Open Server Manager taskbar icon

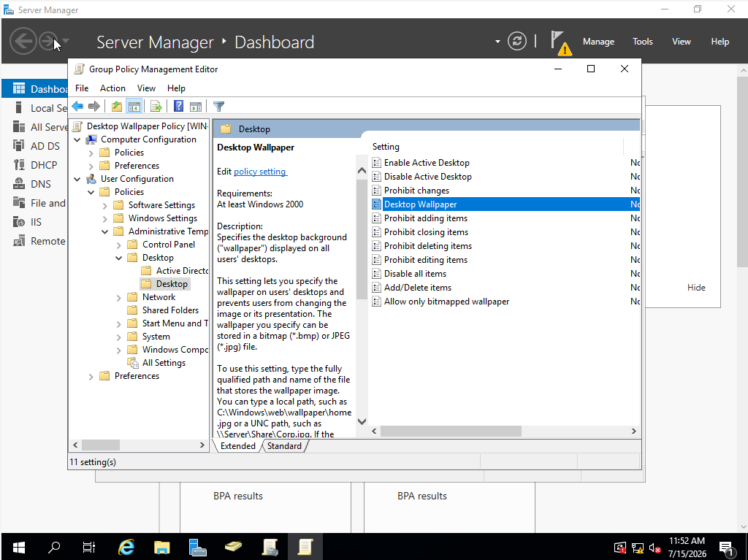[x=197, y=547]
